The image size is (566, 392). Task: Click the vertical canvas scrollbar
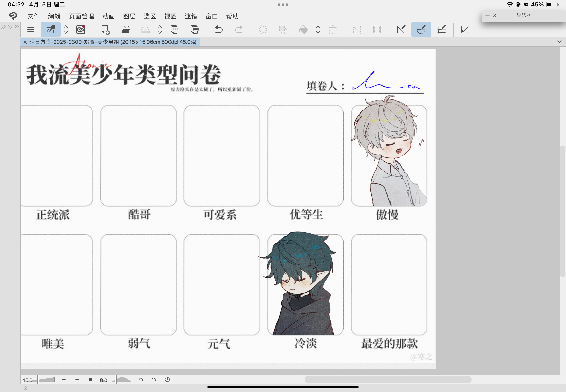pos(562,211)
